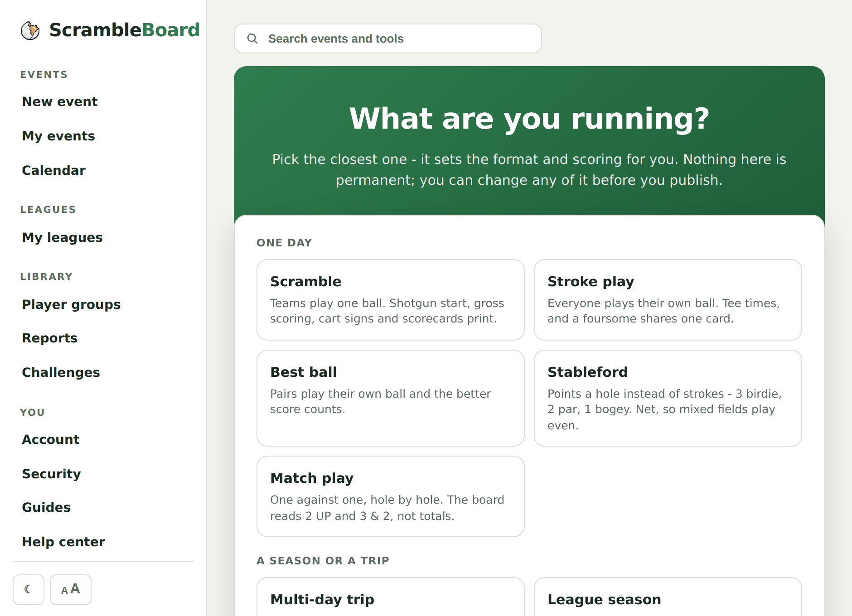Choose the Multi-day trip card
This screenshot has width=852, height=616.
click(391, 597)
